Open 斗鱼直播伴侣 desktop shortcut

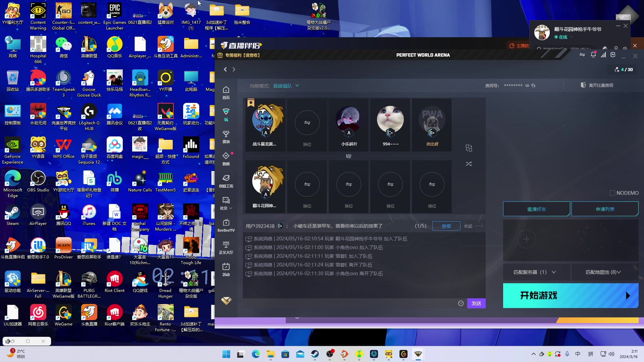point(13,249)
